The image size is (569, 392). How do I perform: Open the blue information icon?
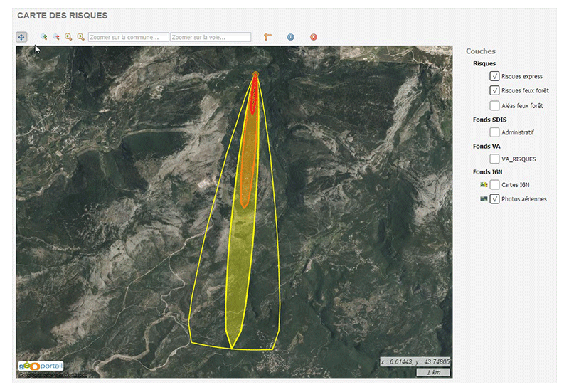290,37
